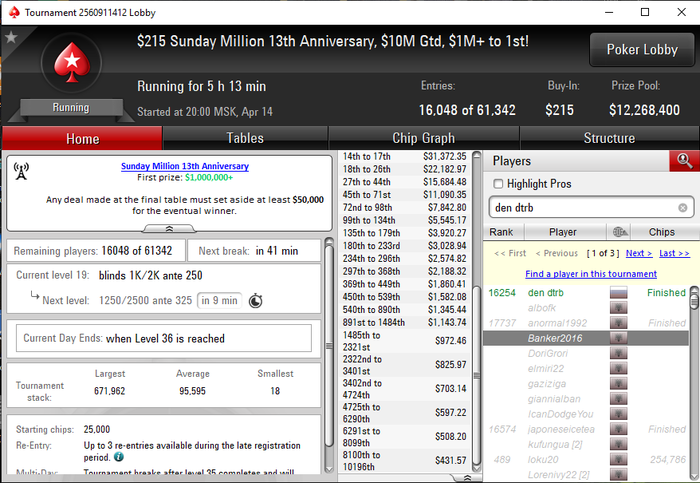Click the 14th to 17th payout row

(404, 156)
